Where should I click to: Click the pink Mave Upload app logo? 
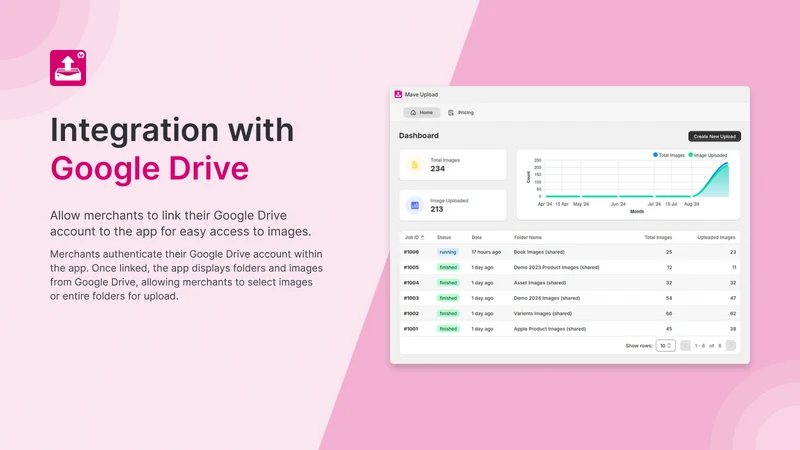pos(68,68)
